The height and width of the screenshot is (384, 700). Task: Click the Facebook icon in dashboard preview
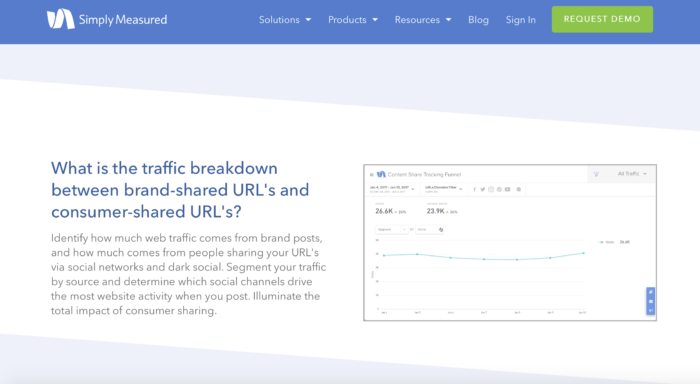pyautogui.click(x=474, y=189)
